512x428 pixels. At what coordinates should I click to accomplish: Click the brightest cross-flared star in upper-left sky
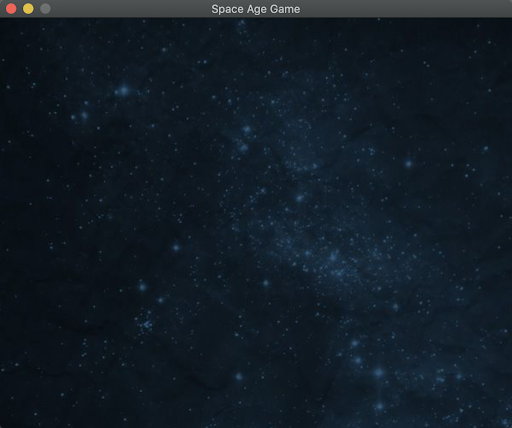click(124, 90)
